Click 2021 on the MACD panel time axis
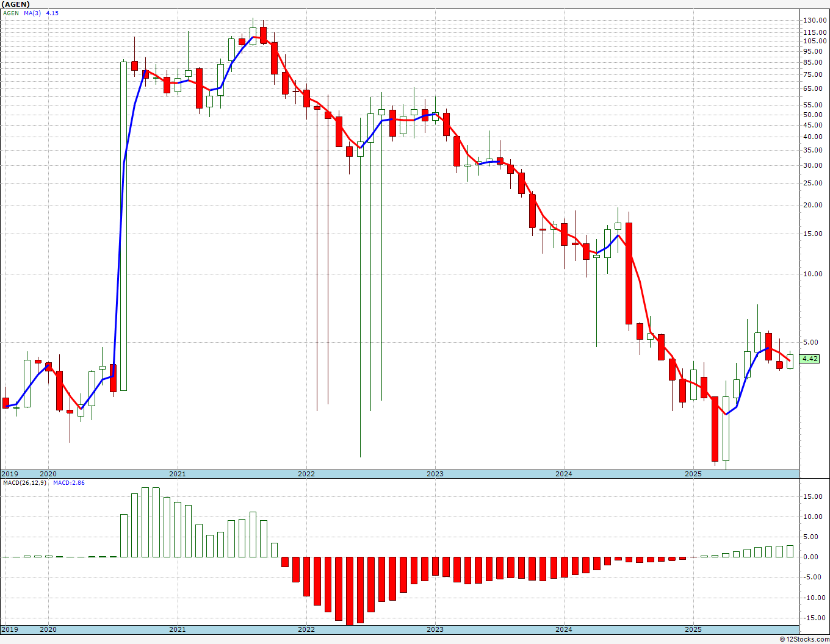 tap(177, 629)
